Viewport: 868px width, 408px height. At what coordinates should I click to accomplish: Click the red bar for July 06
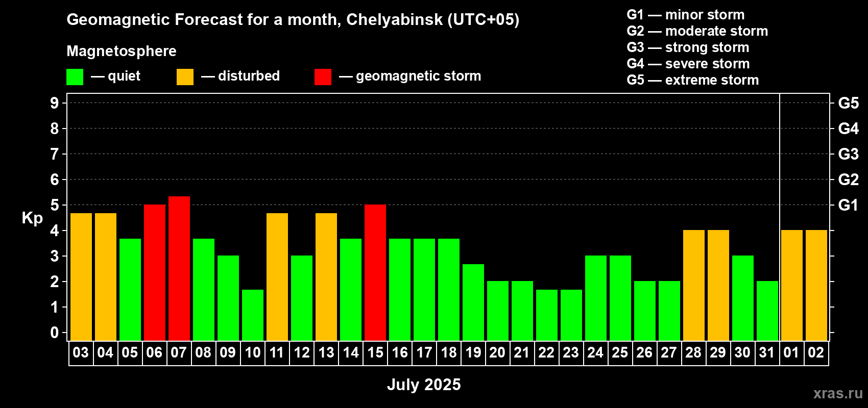(155, 272)
